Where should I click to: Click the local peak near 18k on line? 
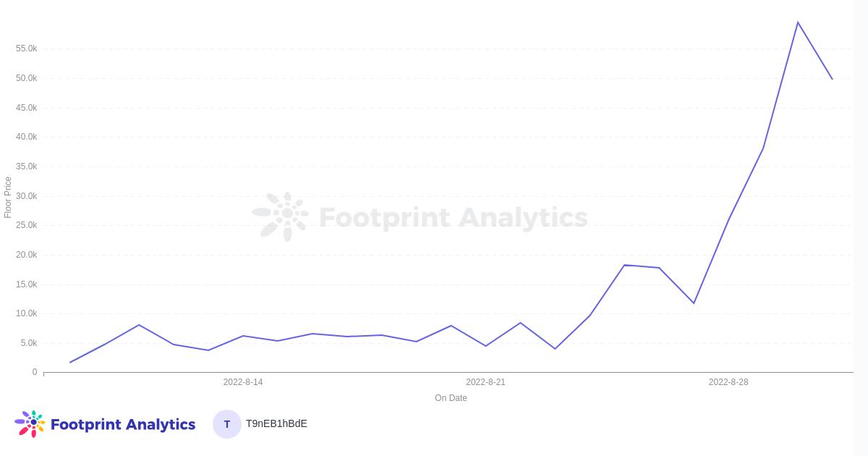tap(625, 265)
